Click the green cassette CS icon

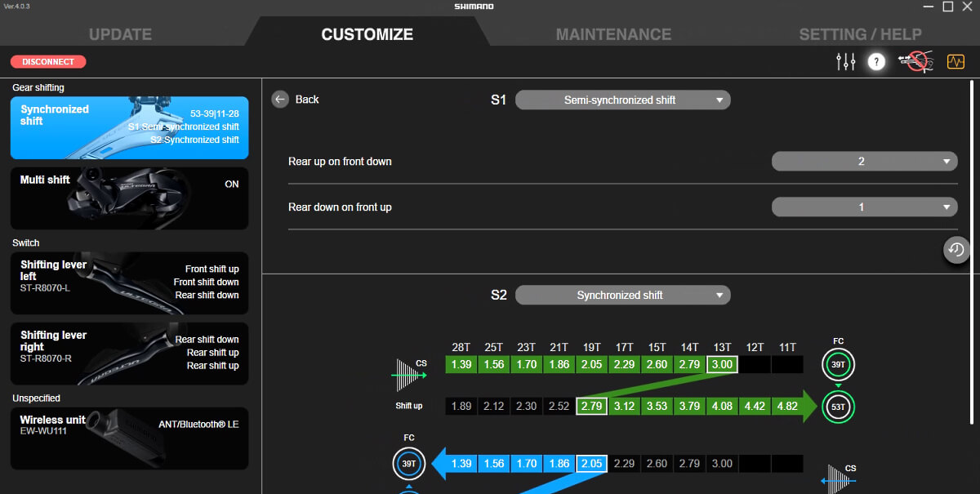[411, 375]
